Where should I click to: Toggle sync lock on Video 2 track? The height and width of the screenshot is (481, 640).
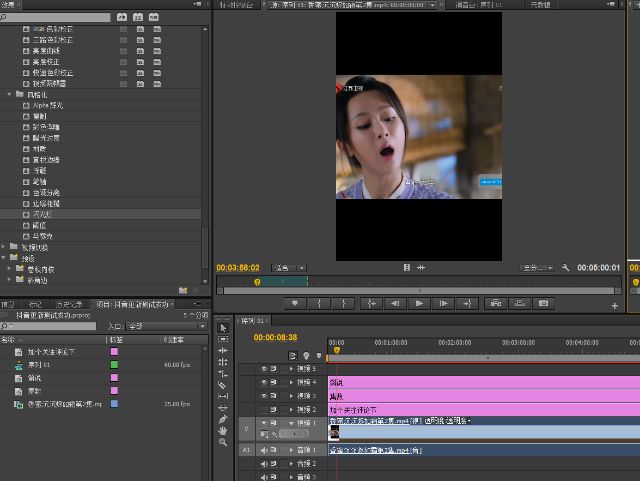click(x=273, y=409)
